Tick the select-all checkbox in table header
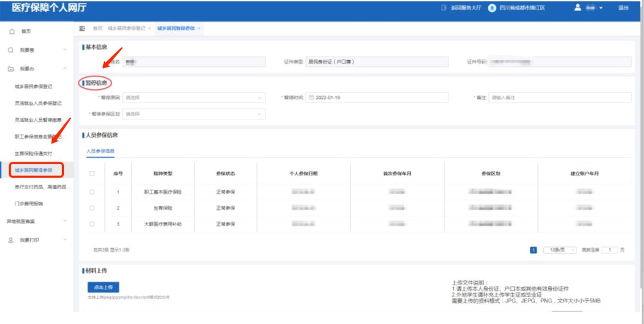644x324 pixels. [x=92, y=174]
